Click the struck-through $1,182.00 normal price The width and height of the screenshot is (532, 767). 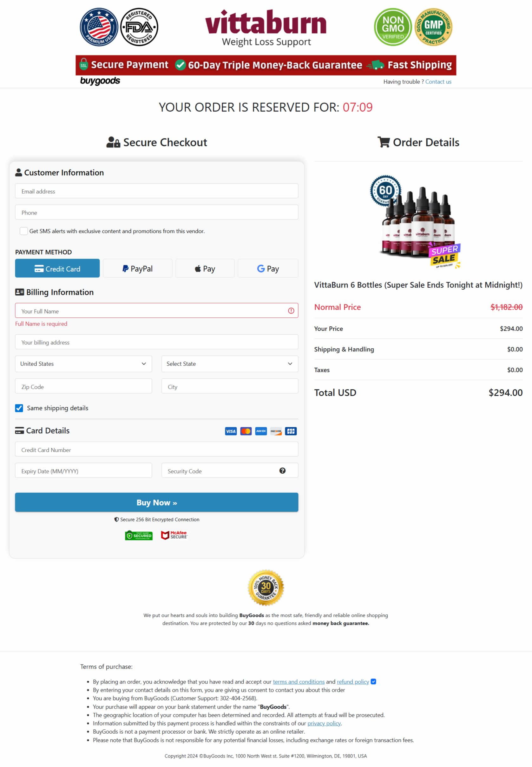click(x=506, y=307)
